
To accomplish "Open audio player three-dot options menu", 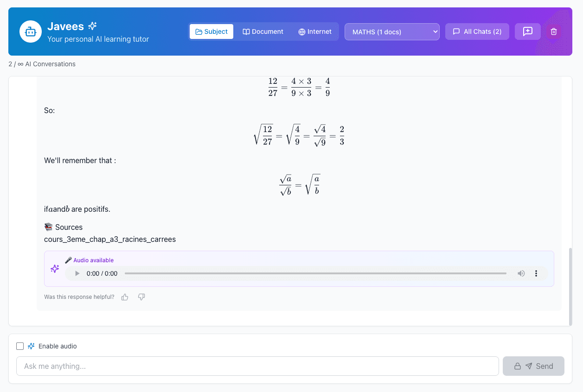I will 536,273.
